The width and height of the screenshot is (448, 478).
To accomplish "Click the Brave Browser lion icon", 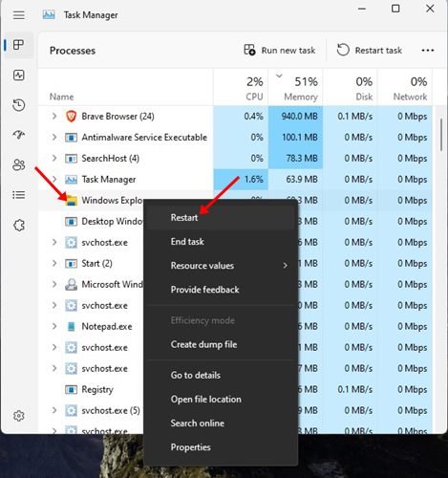I will (71, 117).
